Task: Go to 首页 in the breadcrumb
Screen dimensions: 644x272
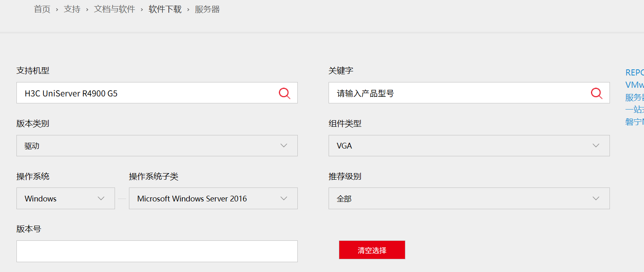Action: pyautogui.click(x=42, y=9)
